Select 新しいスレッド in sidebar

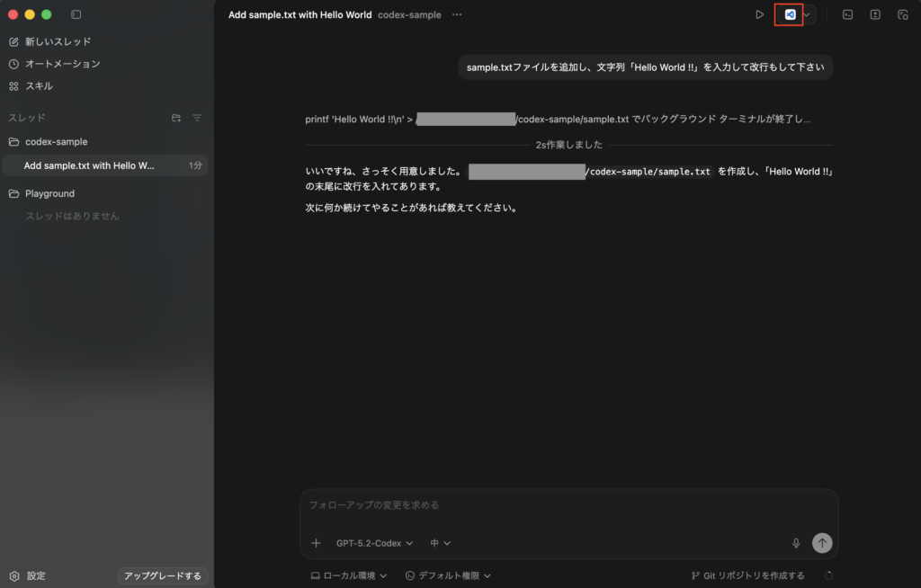click(x=58, y=41)
